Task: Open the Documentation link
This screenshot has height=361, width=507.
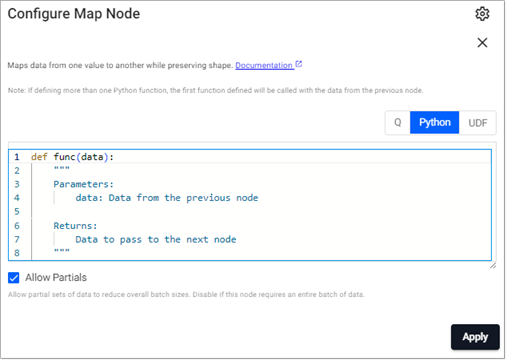Action: 264,65
